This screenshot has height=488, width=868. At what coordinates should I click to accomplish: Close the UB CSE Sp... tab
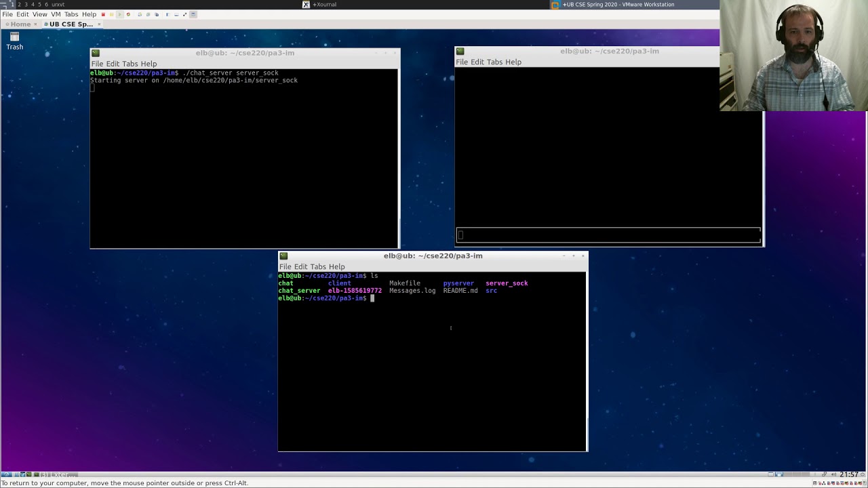click(99, 24)
